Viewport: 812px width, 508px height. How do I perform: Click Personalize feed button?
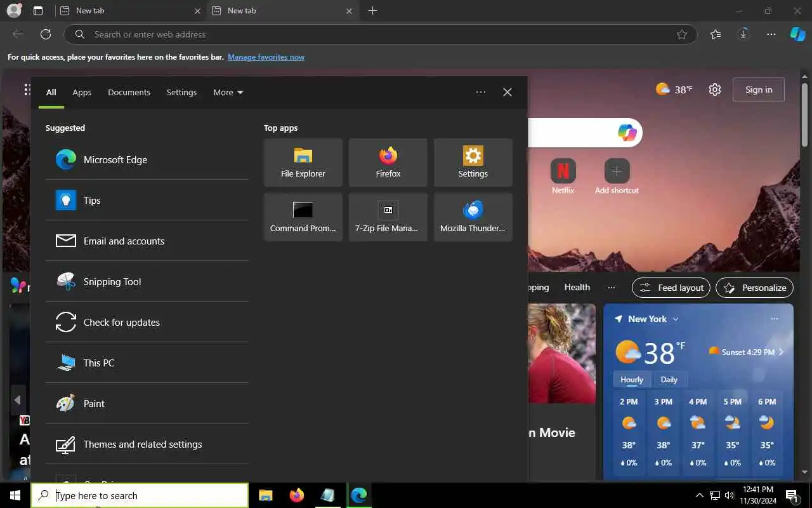[x=755, y=288]
